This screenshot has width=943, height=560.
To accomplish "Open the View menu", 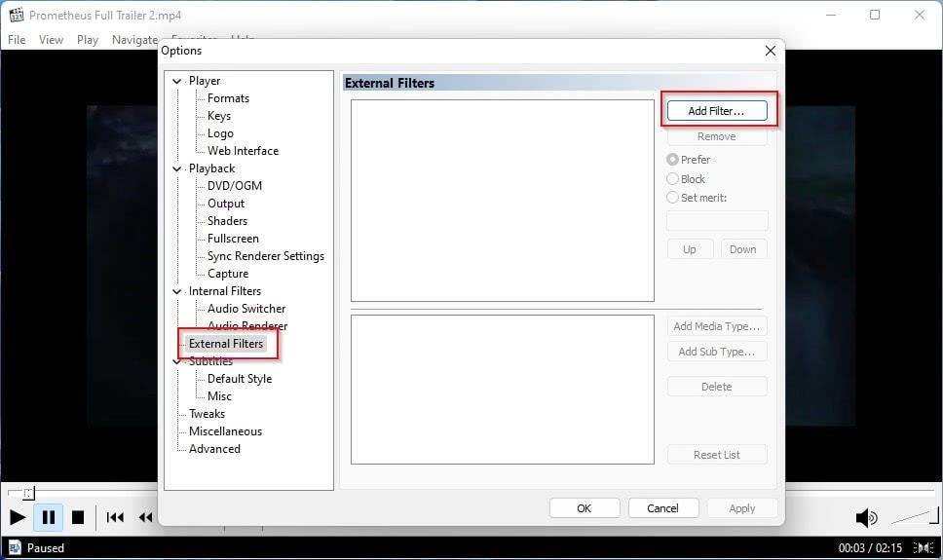I will point(51,40).
